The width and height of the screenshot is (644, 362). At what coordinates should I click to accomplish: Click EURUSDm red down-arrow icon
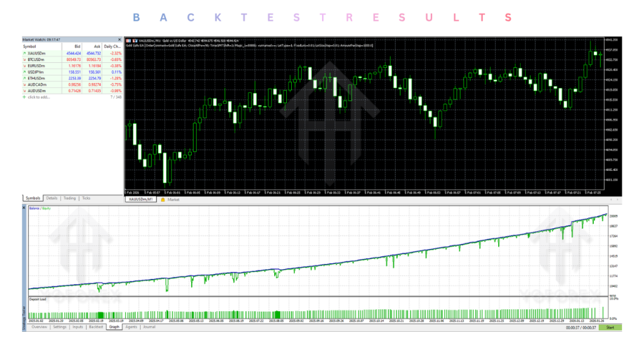[x=25, y=65]
